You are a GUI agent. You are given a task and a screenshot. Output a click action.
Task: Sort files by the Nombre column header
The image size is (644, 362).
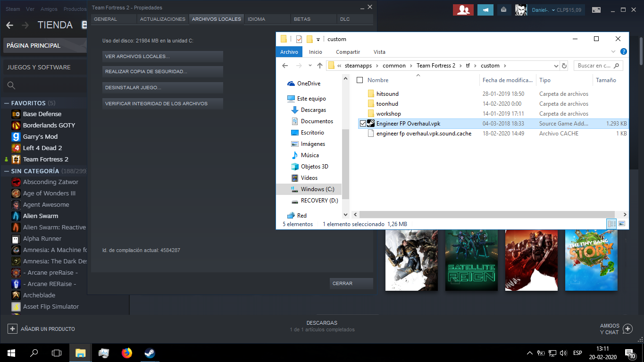click(x=378, y=80)
